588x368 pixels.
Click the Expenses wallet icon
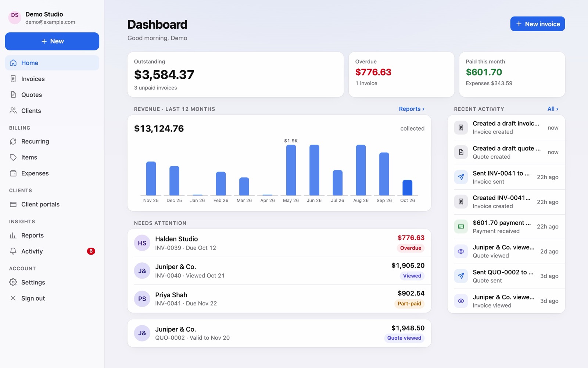pyautogui.click(x=13, y=173)
